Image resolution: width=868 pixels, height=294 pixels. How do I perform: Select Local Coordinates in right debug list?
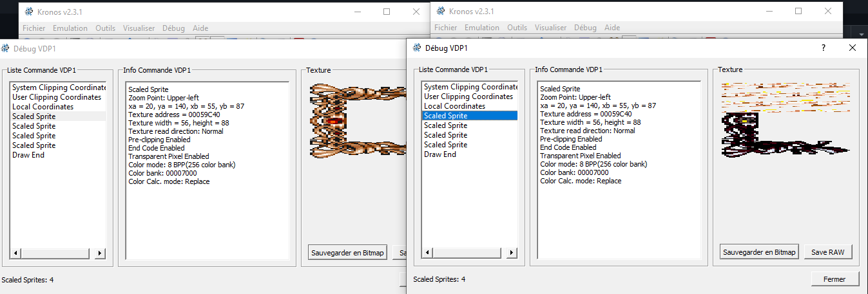470,106
